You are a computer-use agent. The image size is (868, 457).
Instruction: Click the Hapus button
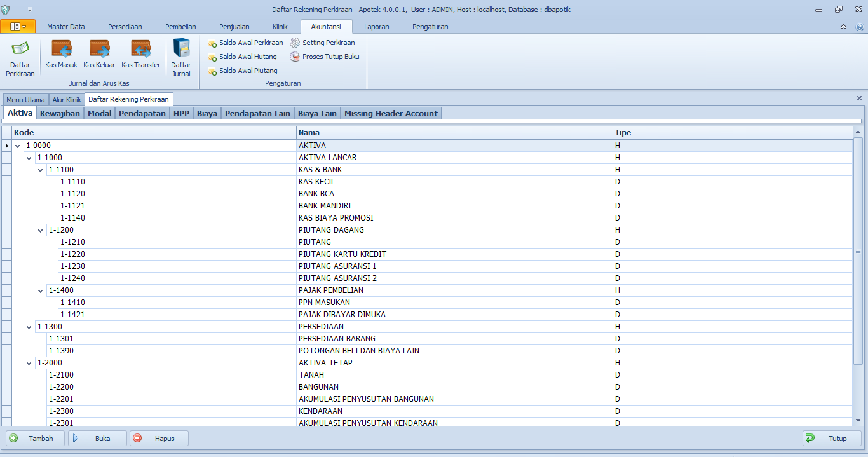click(159, 438)
